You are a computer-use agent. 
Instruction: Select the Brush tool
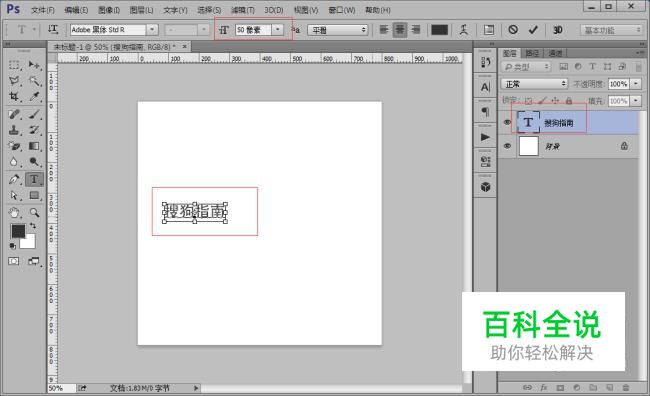(34, 114)
